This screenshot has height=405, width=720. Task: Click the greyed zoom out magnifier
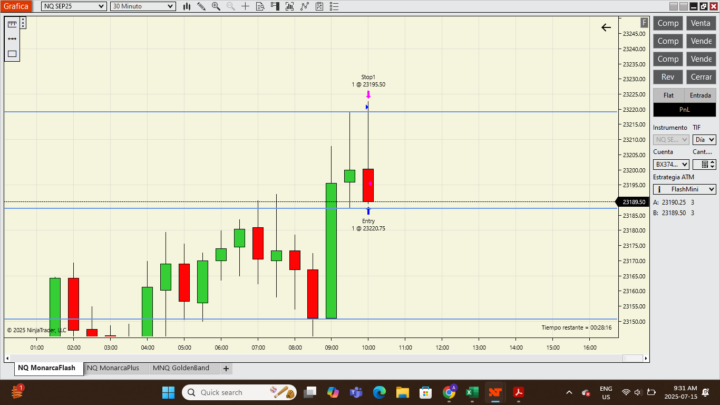(231, 6)
